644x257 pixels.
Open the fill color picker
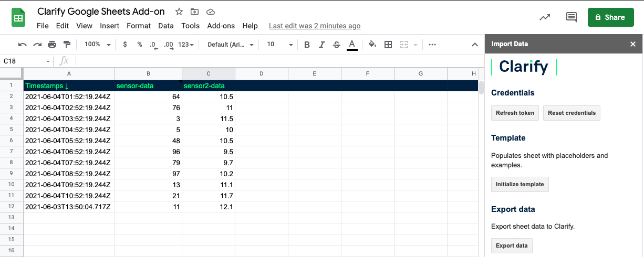pyautogui.click(x=372, y=45)
